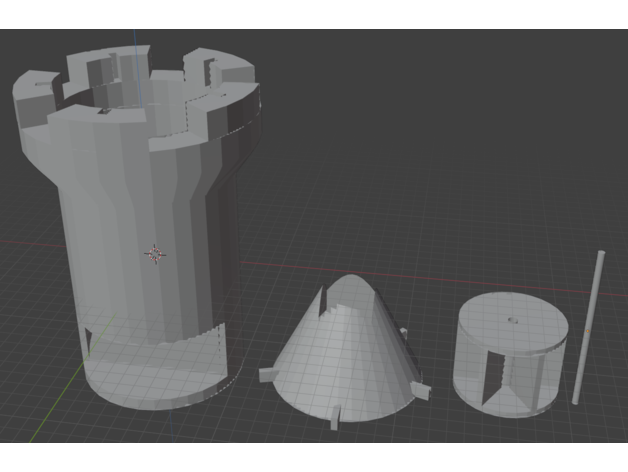Click the 3D cursor on the tower
The image size is (628, 472).
(x=155, y=253)
